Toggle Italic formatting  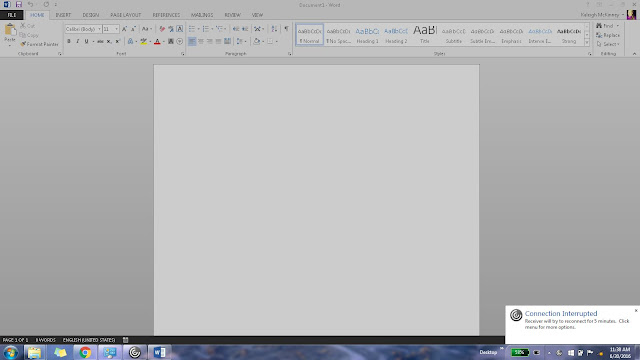pos(78,41)
